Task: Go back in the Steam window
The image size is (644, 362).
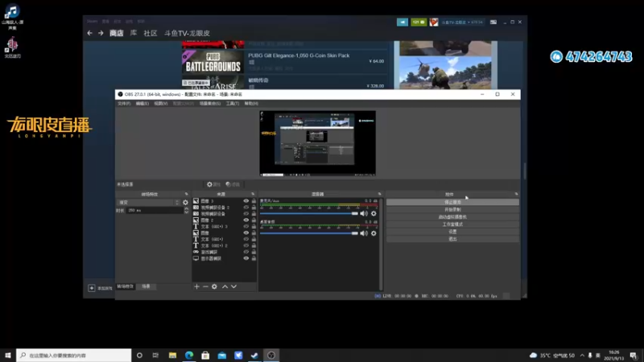Action: 90,33
